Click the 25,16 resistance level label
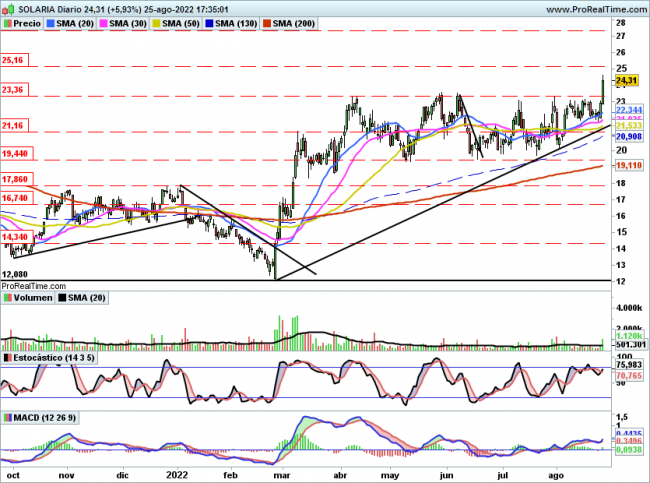 click(14, 61)
